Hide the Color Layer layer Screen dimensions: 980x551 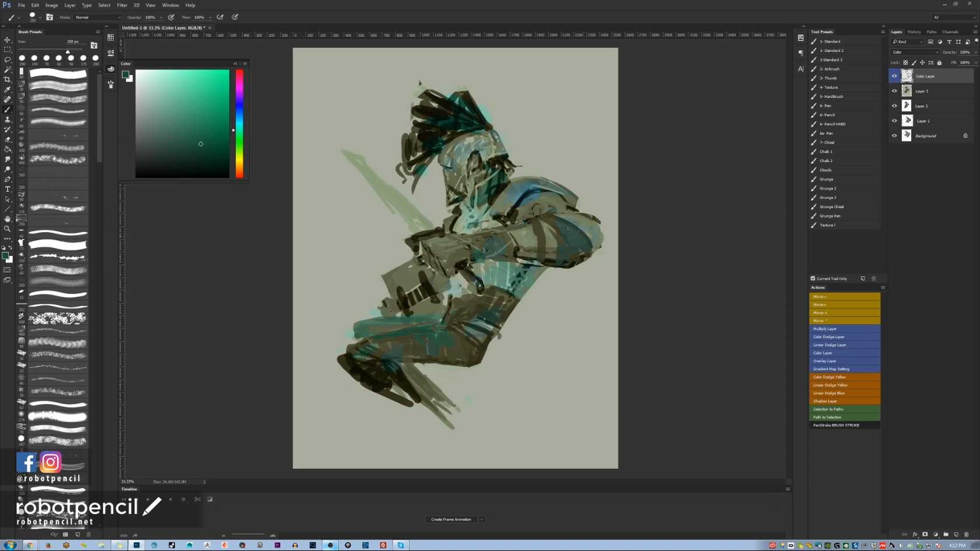click(x=894, y=76)
